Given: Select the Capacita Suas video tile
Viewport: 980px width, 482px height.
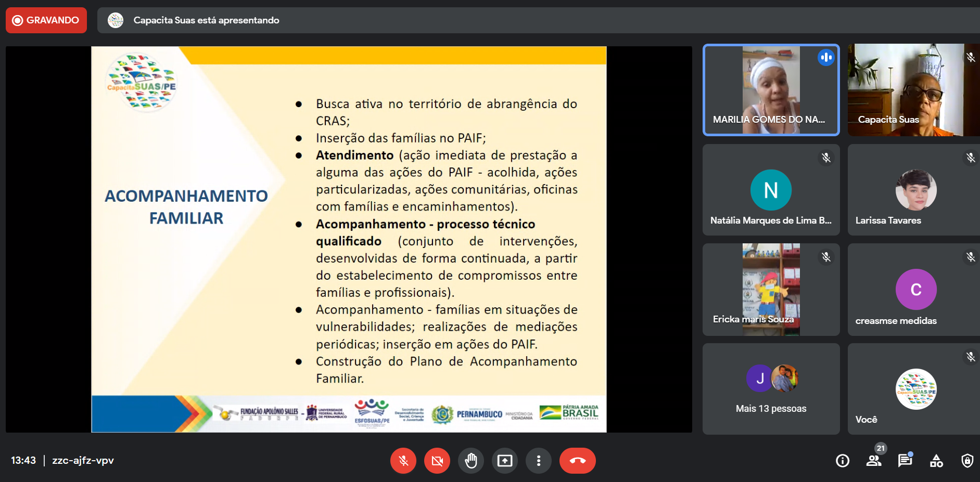Looking at the screenshot, I should point(913,90).
